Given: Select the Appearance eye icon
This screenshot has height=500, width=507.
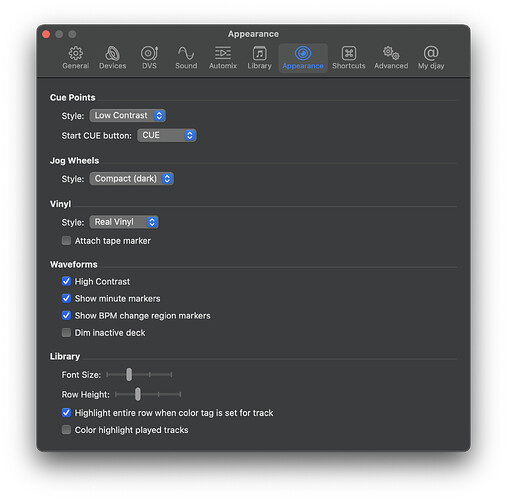Looking at the screenshot, I should (303, 53).
